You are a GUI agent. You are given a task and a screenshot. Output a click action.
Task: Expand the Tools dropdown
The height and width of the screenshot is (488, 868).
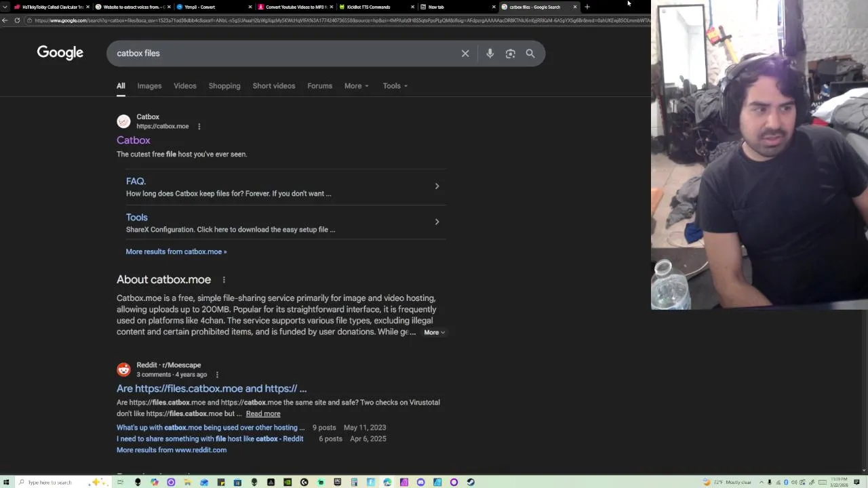(395, 86)
